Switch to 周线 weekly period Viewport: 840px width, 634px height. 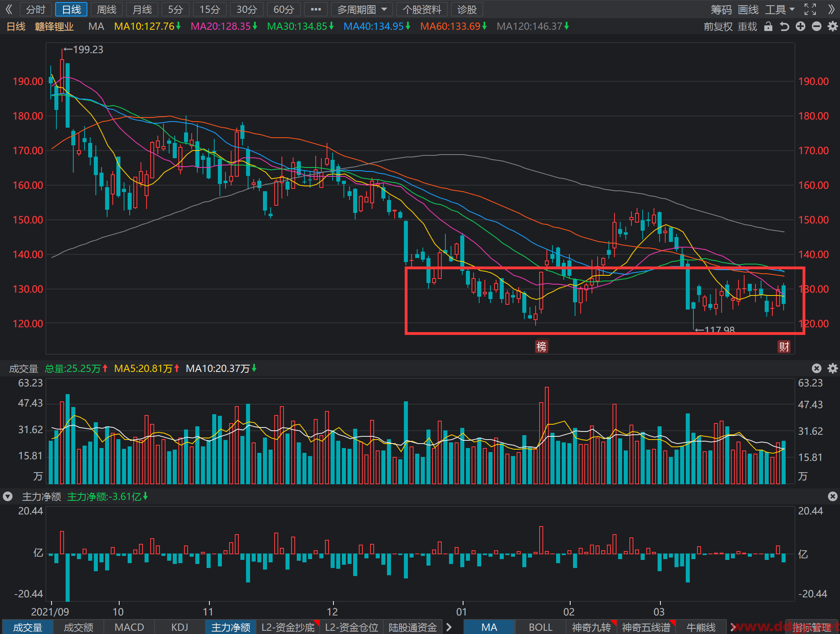tap(107, 9)
